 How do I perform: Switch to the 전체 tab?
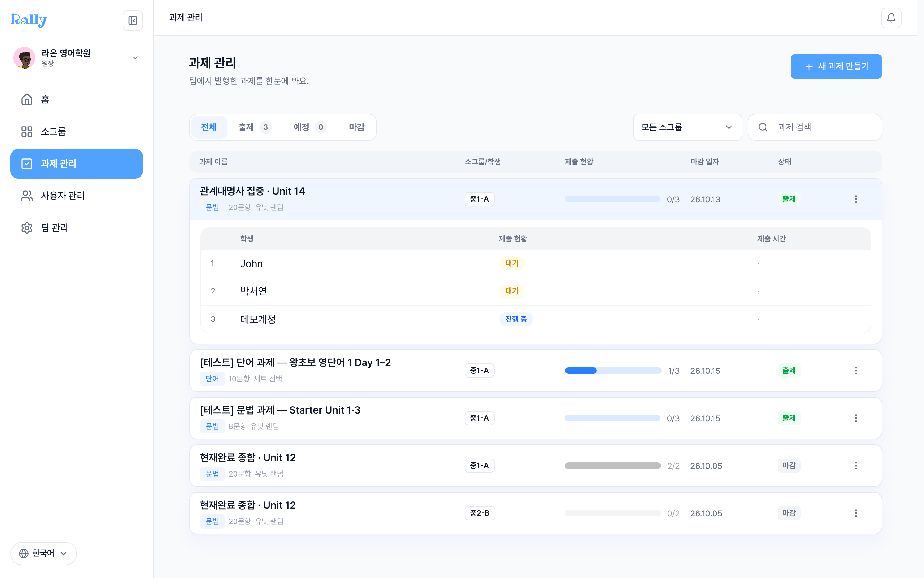point(209,127)
